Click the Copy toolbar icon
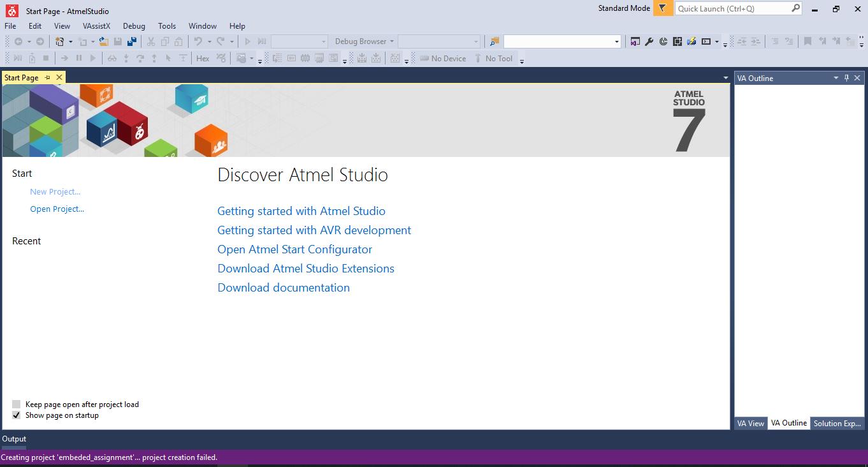 tap(165, 41)
